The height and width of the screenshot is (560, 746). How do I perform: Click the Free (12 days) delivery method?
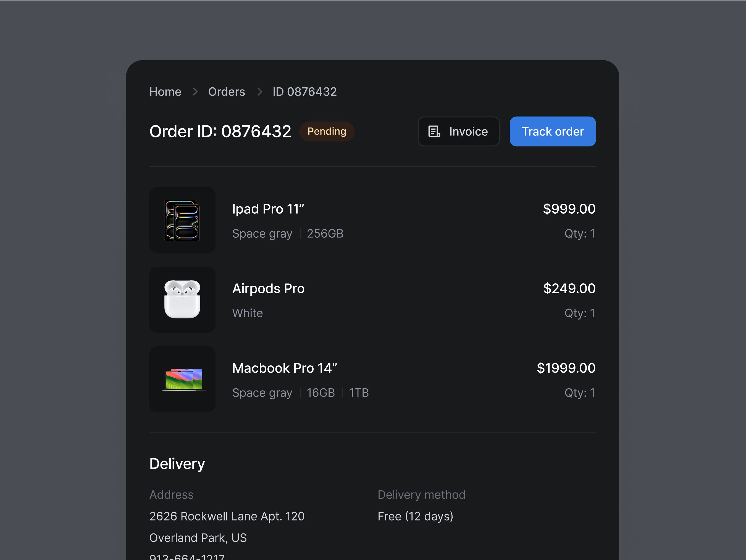click(415, 516)
